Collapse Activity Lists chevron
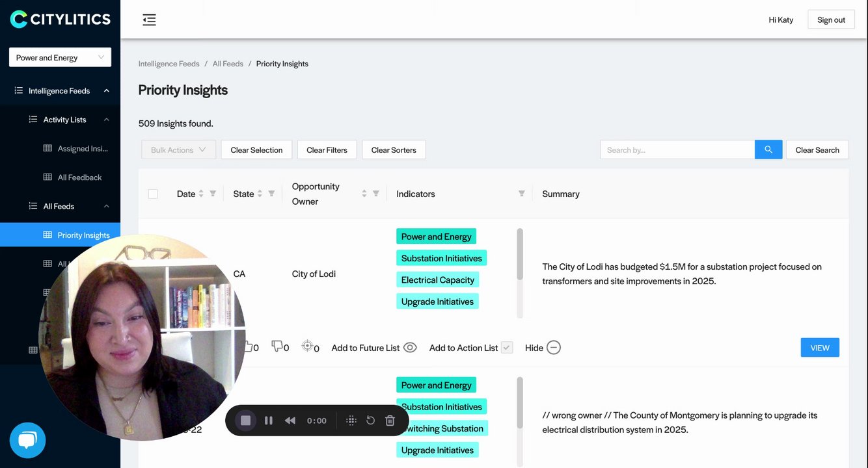This screenshot has width=868, height=468. [106, 120]
